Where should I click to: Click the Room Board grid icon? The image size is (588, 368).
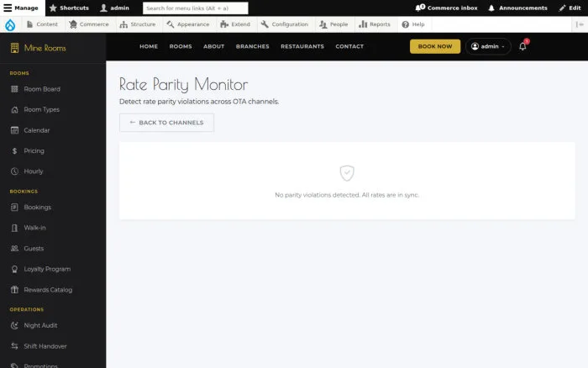click(x=14, y=89)
